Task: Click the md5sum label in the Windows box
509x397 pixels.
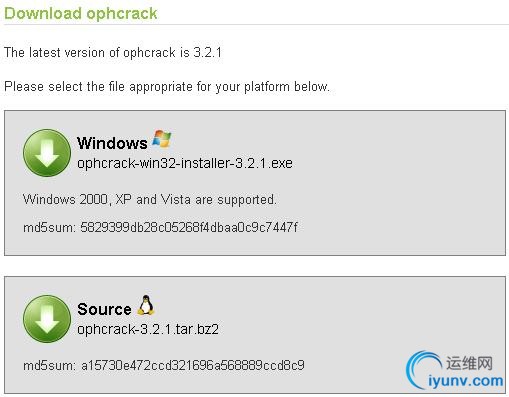Action: coord(50,228)
